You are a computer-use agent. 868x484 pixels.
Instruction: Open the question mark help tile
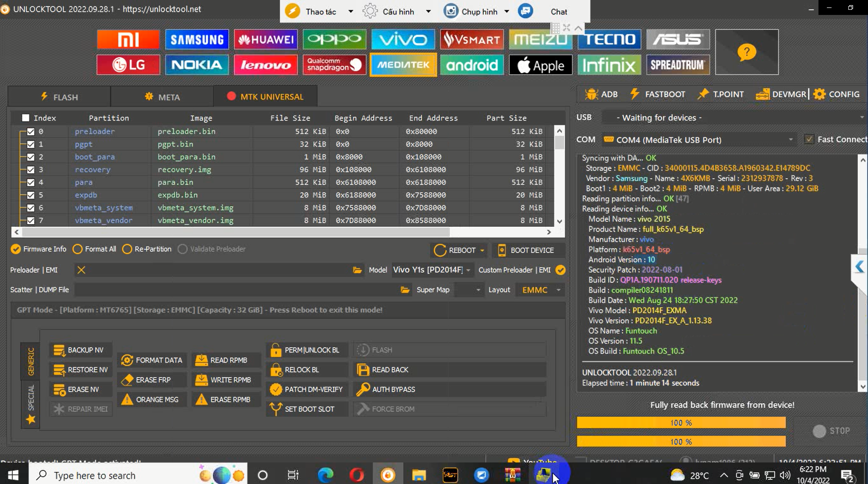tap(747, 52)
